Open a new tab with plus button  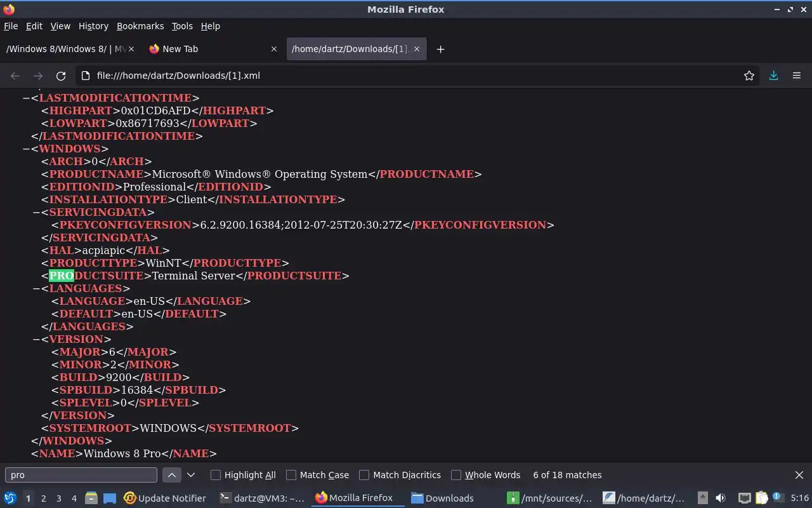(440, 49)
